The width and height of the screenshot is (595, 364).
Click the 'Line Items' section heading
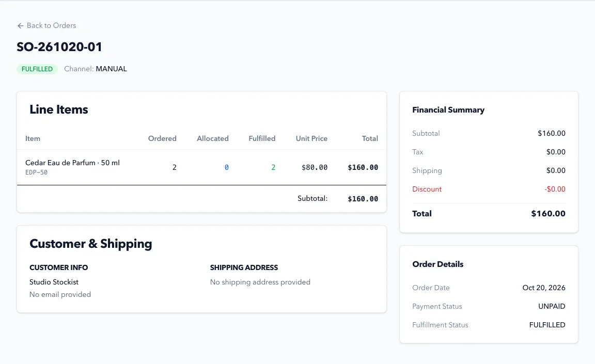click(59, 109)
